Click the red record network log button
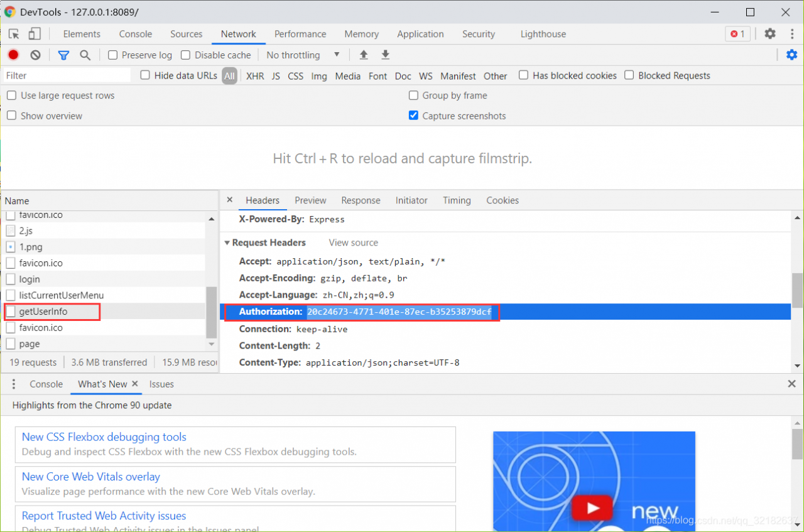The height and width of the screenshot is (532, 804). pos(13,55)
